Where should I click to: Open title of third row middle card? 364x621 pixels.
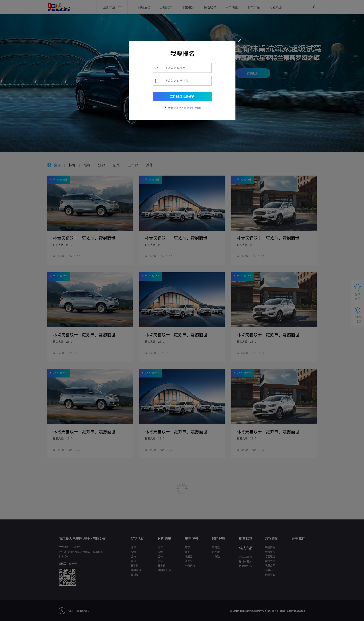click(x=176, y=432)
